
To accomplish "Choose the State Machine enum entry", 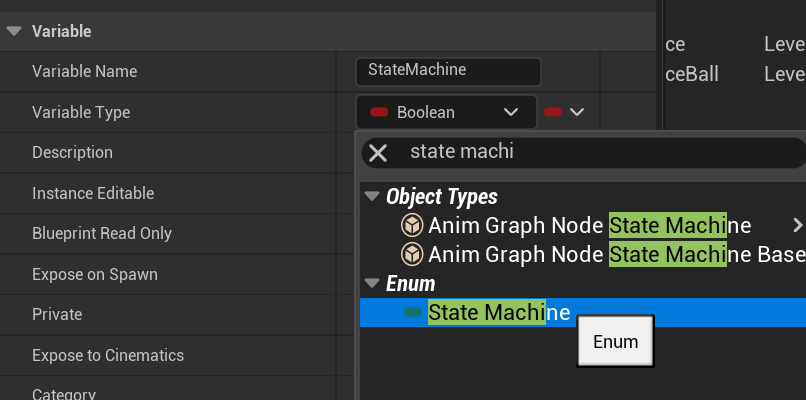I will pos(499,313).
